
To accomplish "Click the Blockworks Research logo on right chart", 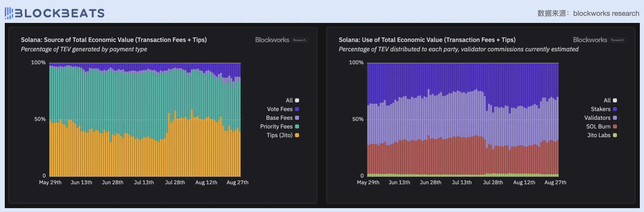I will 599,40.
